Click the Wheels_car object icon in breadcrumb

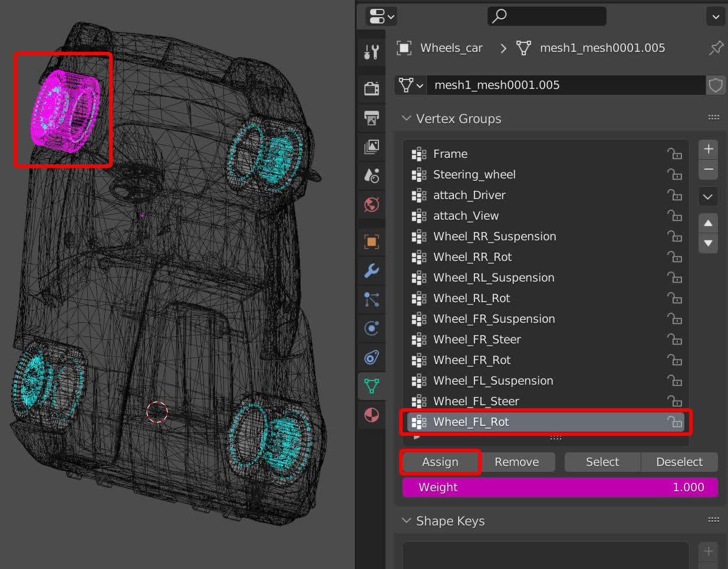404,48
